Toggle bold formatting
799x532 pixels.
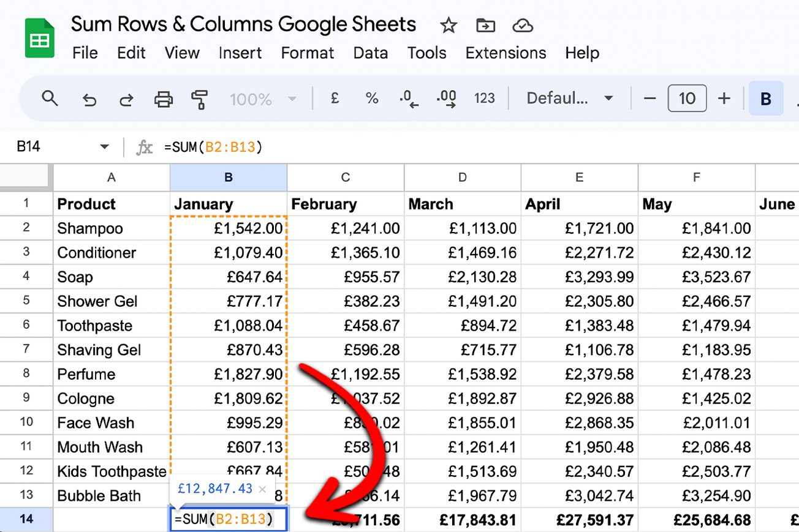[766, 98]
